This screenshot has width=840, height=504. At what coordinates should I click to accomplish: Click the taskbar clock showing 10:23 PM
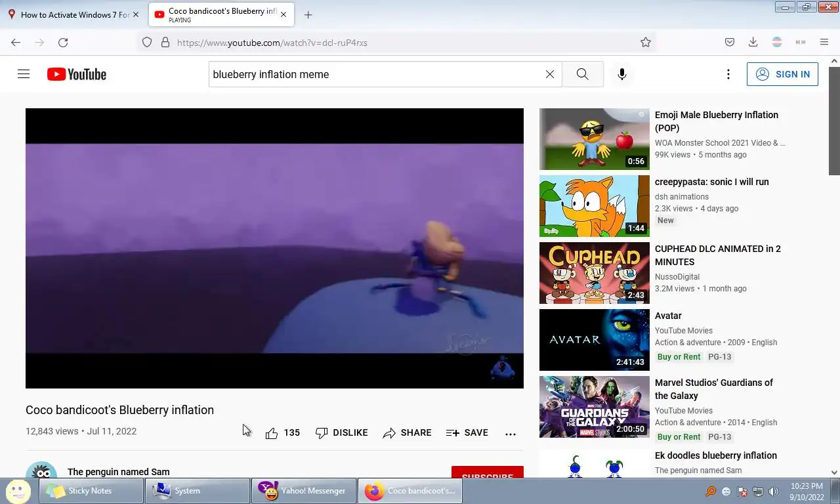point(807,491)
